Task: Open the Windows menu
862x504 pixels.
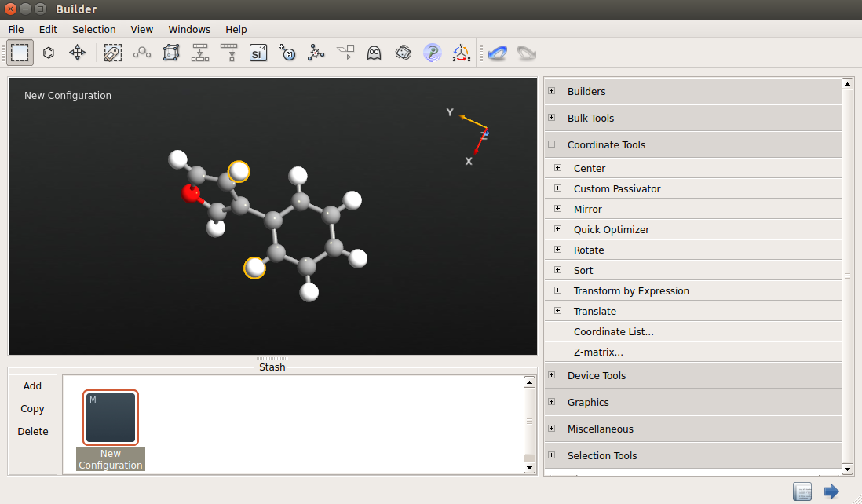Action: coord(189,30)
